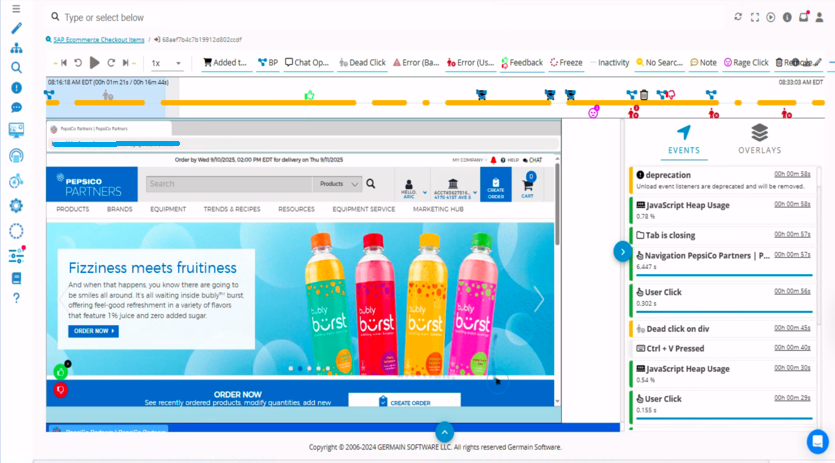Click the CREATE ORDER button in site header
Screen dimensions: 835x463
click(x=496, y=184)
